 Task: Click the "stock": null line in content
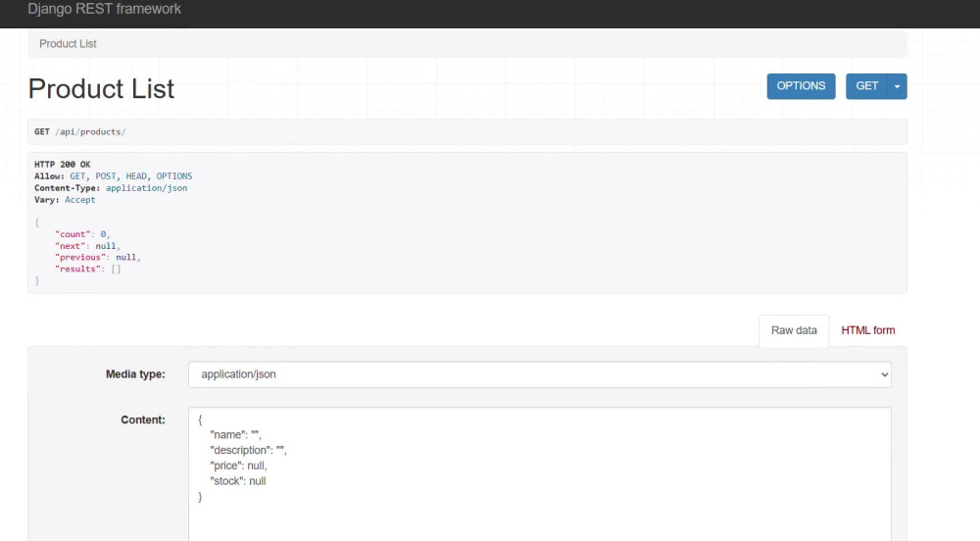coord(237,481)
